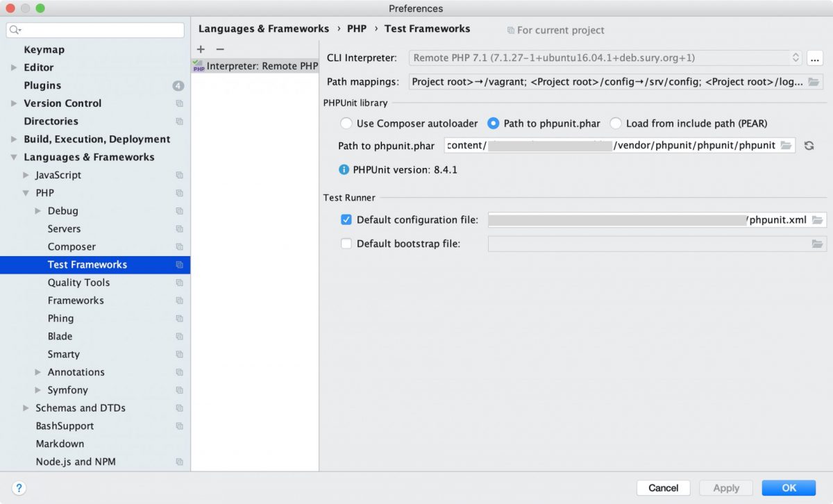The image size is (833, 504).
Task: Expand the Debug tree node
Action: (x=38, y=211)
